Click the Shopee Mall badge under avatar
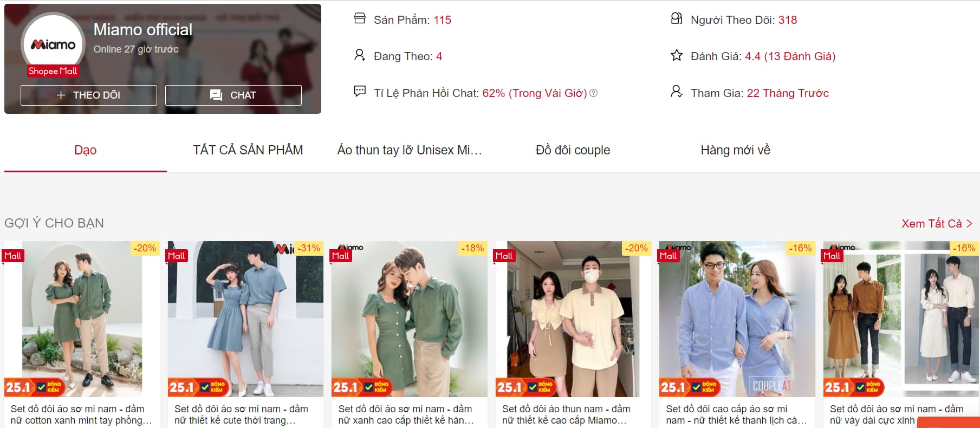The height and width of the screenshot is (428, 980). click(53, 71)
